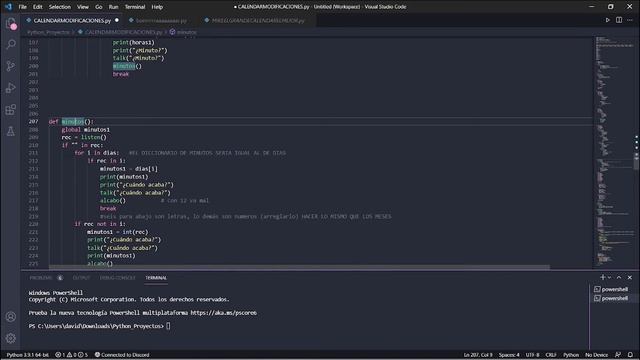Click the Python_Proyectos breadcrumb
Screen dimensions: 640x360
[x=49, y=32]
